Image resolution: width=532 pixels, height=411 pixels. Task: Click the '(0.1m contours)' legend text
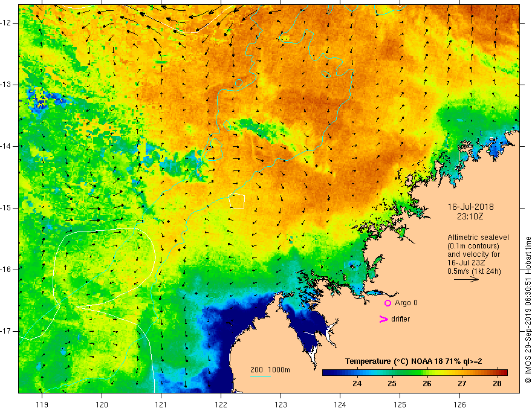(x=473, y=246)
